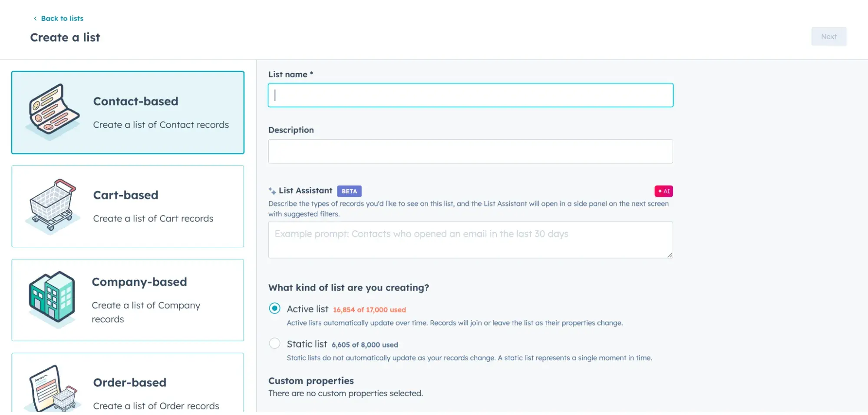The height and width of the screenshot is (415, 868).
Task: Click 'Create a list of Cart records'
Action: click(153, 219)
